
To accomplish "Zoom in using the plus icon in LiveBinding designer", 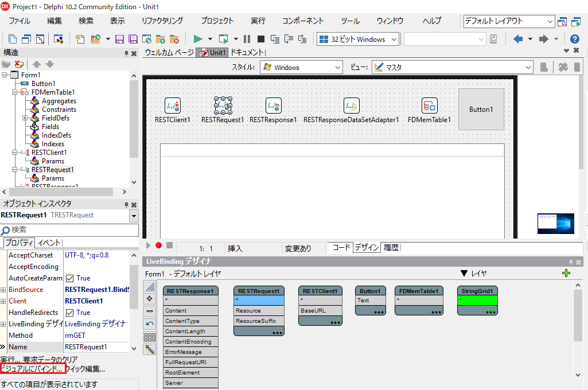I will coord(149,298).
